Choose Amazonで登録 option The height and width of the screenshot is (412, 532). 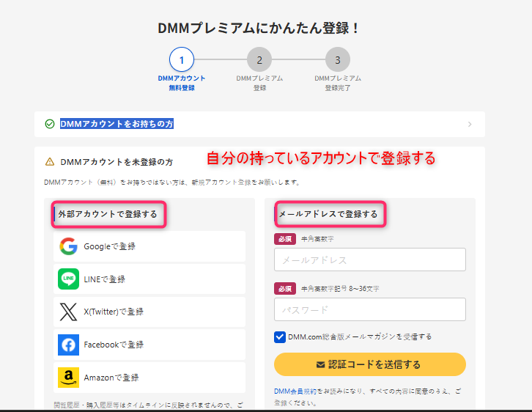click(149, 378)
